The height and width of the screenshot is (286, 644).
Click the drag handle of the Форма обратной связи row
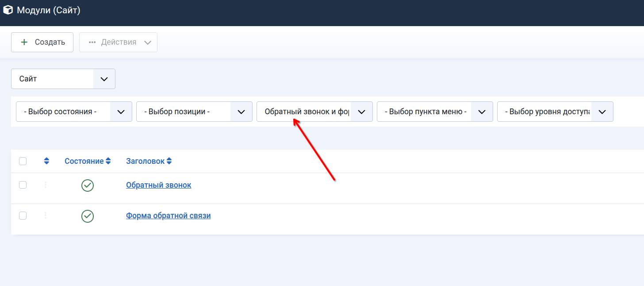pos(46,216)
